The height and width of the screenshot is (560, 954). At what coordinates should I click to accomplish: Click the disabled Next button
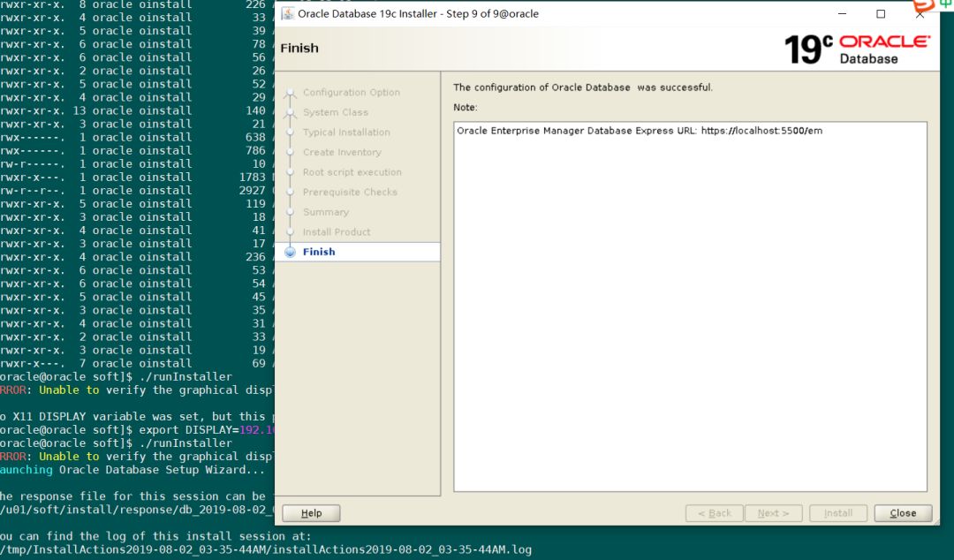pos(773,513)
